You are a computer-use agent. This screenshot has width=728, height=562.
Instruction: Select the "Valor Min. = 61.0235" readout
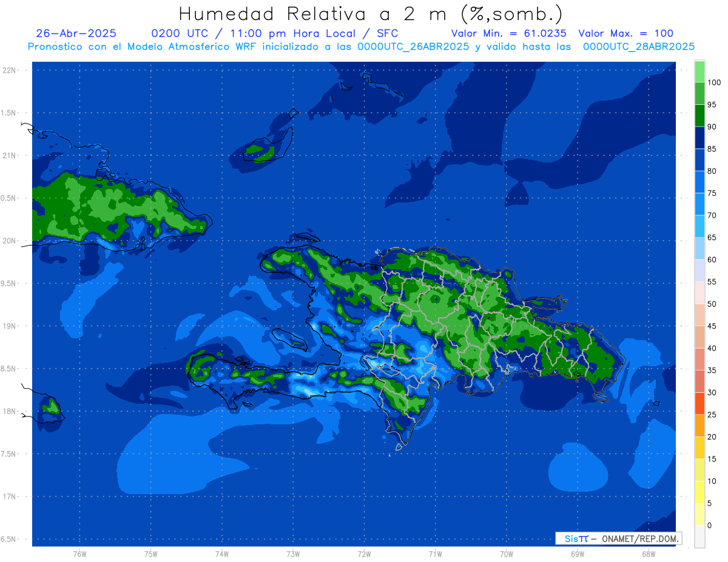click(508, 33)
